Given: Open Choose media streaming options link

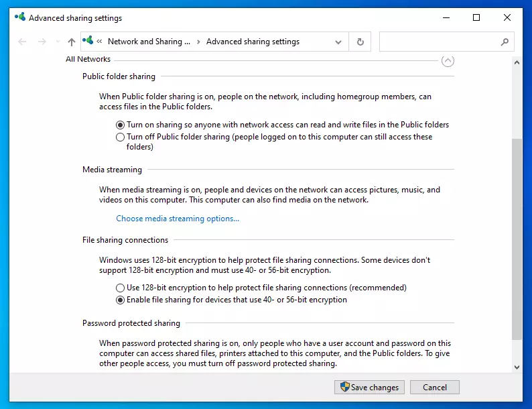Looking at the screenshot, I should 178,219.
